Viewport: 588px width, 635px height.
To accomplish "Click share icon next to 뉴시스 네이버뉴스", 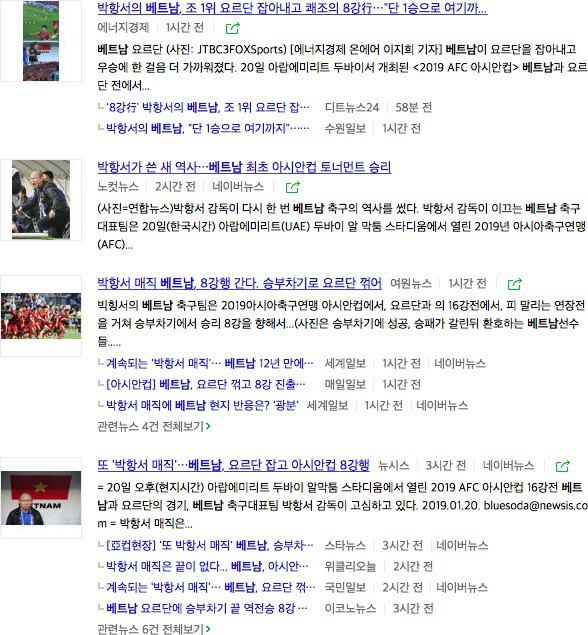I will [562, 466].
